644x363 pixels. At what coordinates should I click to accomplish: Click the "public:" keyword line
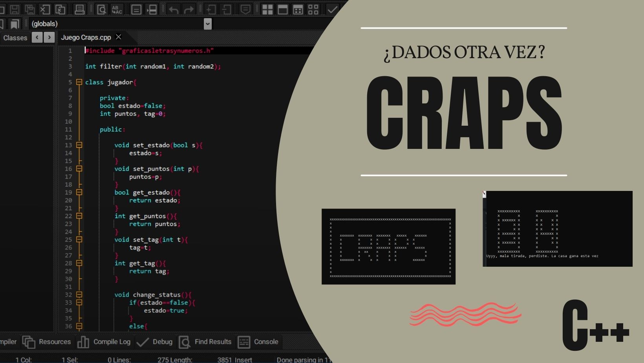(x=112, y=129)
